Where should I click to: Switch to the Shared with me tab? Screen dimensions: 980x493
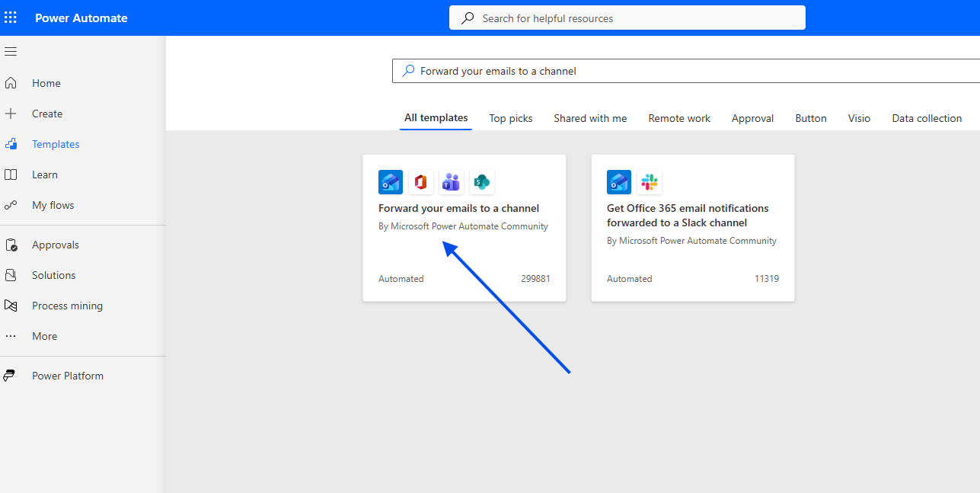[590, 118]
